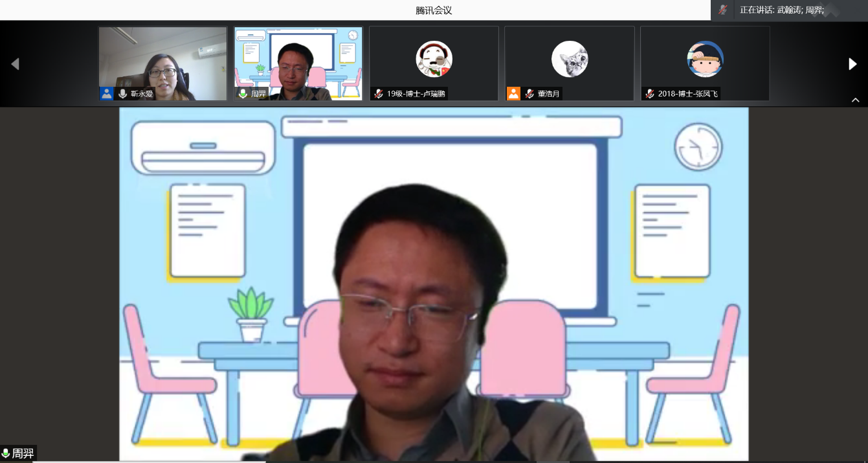Select 靳永爱's video thumbnail
This screenshot has height=463, width=868.
(162, 58)
